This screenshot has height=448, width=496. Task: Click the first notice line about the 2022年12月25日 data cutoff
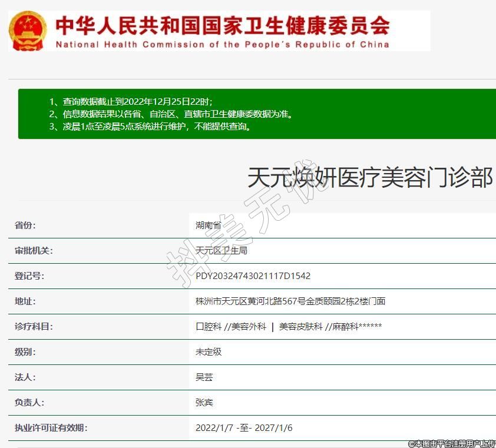(x=130, y=101)
